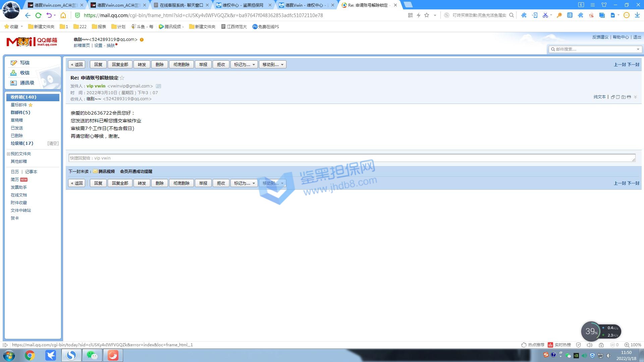Open the top 移动到... dropdown

coord(272,65)
